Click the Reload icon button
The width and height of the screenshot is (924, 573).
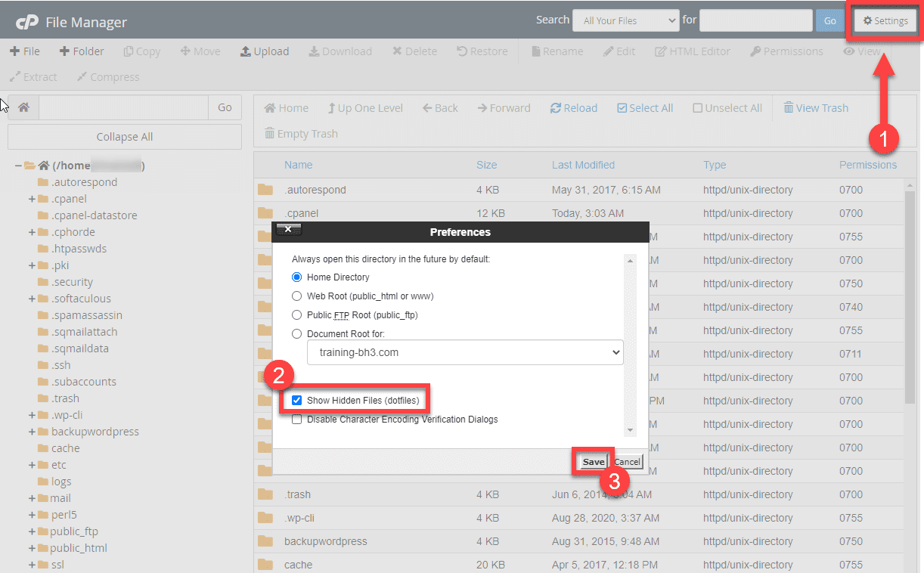pyautogui.click(x=556, y=108)
